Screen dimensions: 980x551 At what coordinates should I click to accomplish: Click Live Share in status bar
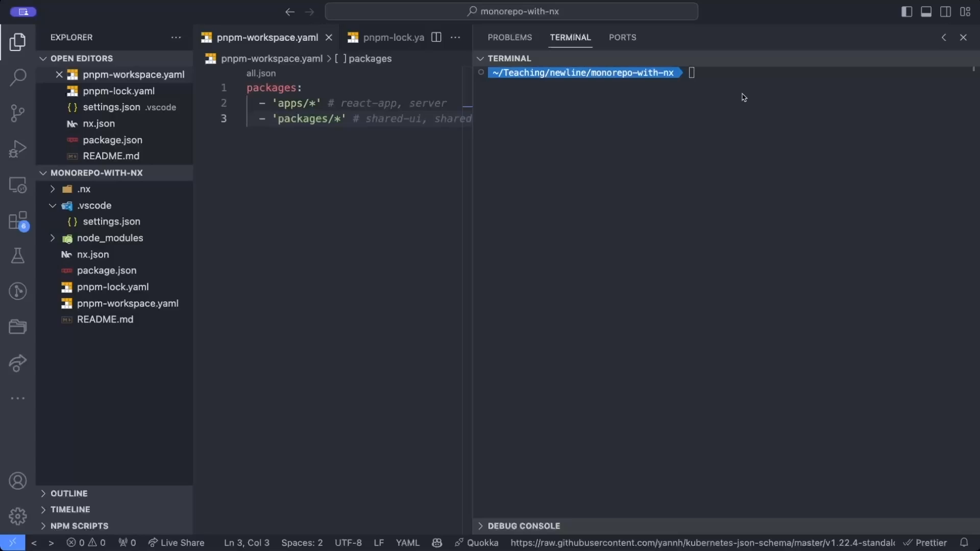click(176, 543)
